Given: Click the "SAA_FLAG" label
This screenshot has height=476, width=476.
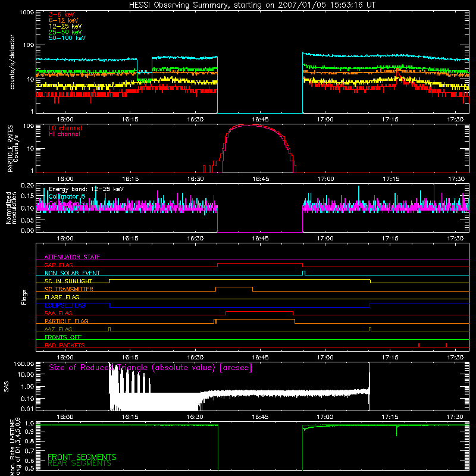Looking at the screenshot, I should click(58, 313).
